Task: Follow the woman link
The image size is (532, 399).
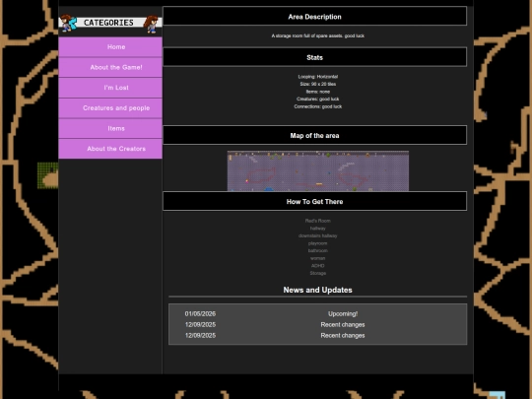Action: click(x=318, y=258)
